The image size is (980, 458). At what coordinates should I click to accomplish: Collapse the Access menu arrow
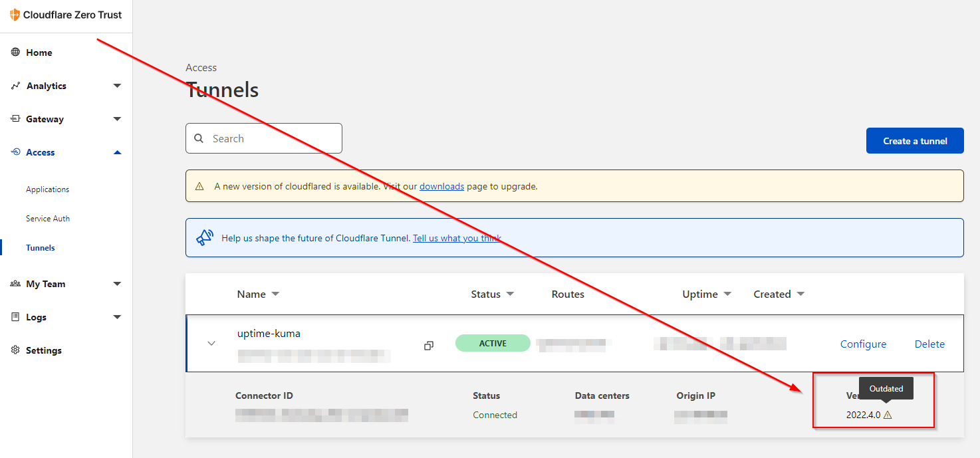pyautogui.click(x=117, y=152)
